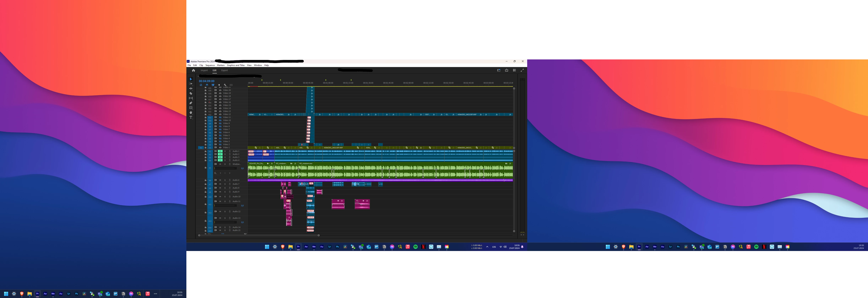This screenshot has height=298, width=868.
Task: Select the Razor tool
Action: (x=191, y=94)
